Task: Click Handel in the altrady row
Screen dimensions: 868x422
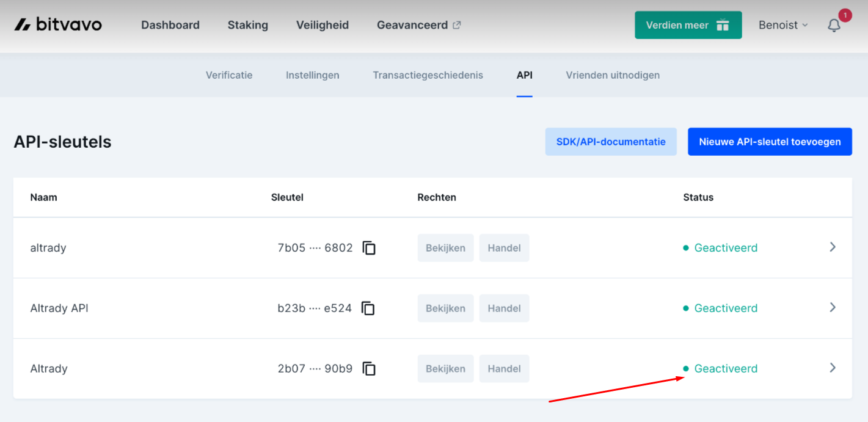Action: 505,248
